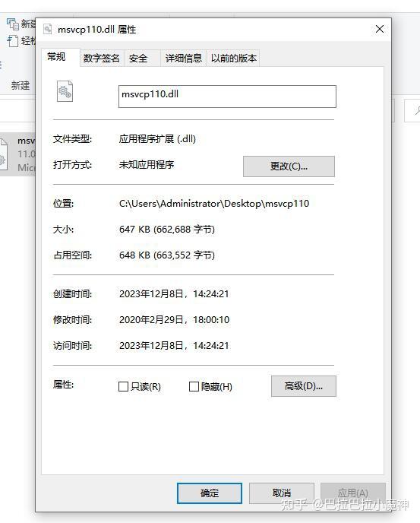Viewport: 420px width, 523px height.
Task: Click the DLL gear file icon in dialog
Action: click(65, 91)
